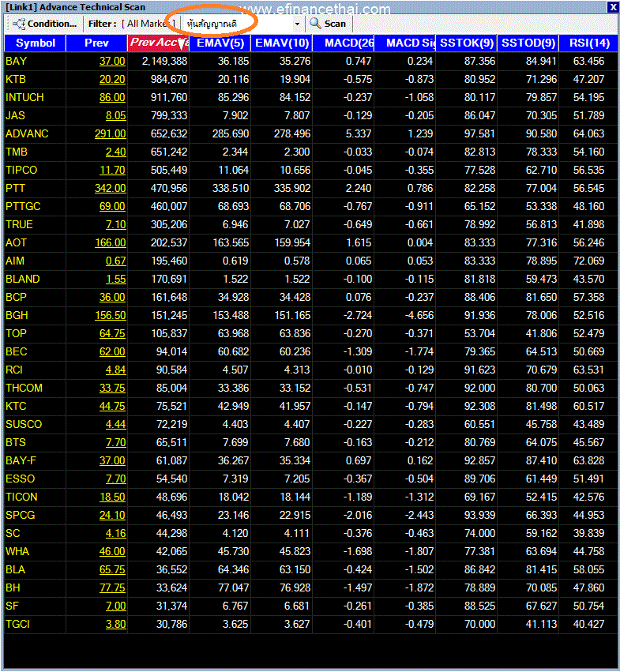620x672 pixels.
Task: Click PTT EMAV(5) value 338.510
Action: coord(231,188)
